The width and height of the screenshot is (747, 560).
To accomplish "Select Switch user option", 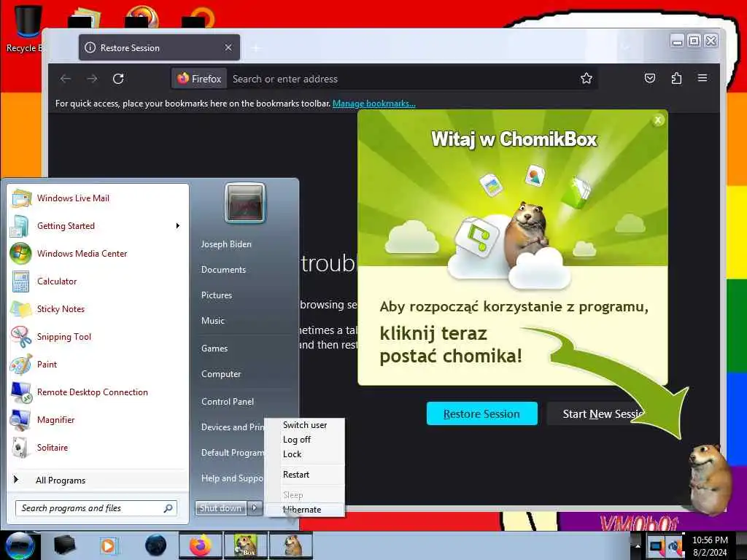I will (x=305, y=425).
